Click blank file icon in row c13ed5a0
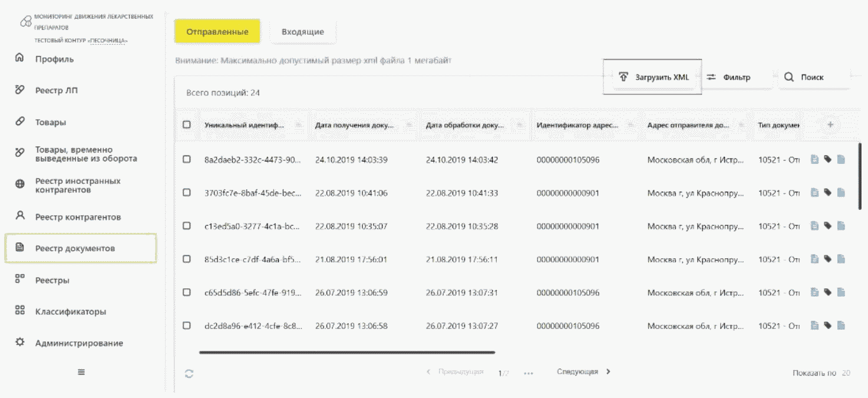Viewport: 868px width, 398px height. (x=841, y=226)
